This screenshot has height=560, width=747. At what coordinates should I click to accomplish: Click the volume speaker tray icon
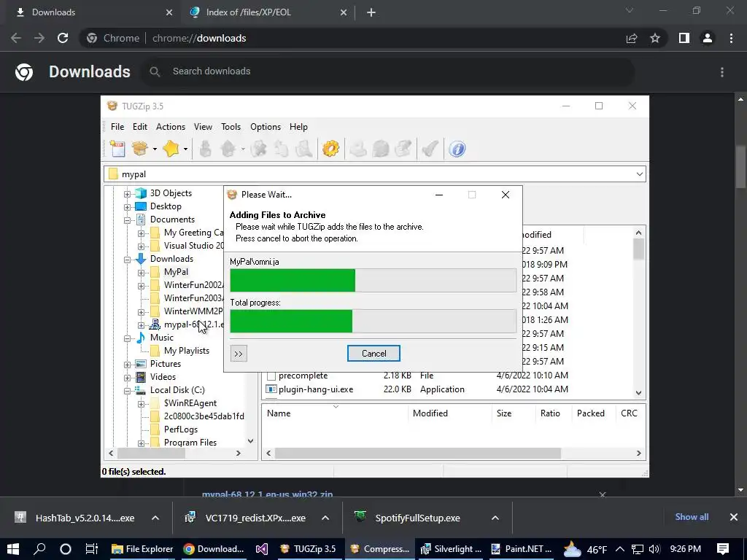(654, 549)
